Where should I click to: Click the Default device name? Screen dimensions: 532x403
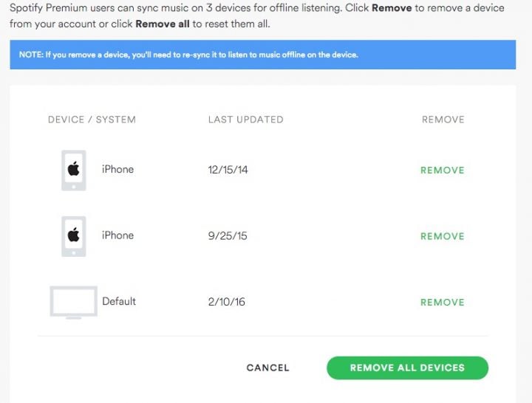point(119,301)
